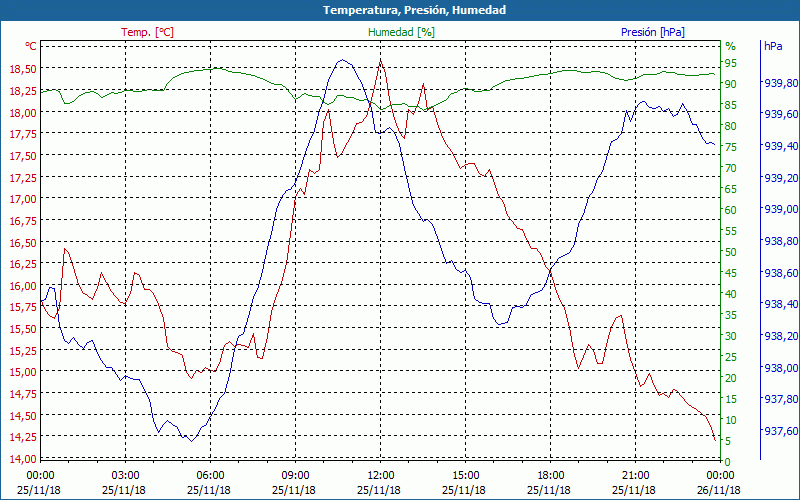Click temperature axis value 14,50
The width and height of the screenshot is (800, 500).
(22, 416)
